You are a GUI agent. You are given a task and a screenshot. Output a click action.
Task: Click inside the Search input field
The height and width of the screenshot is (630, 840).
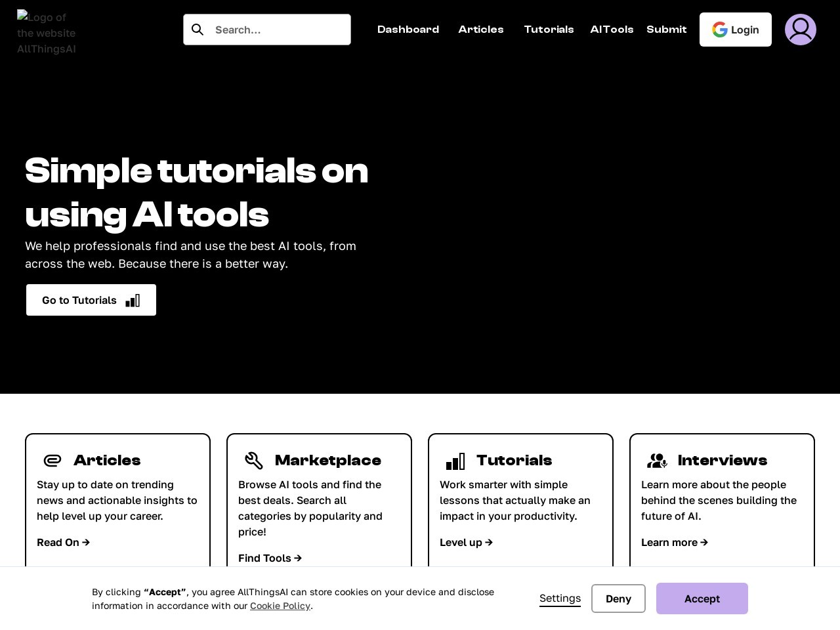click(276, 30)
